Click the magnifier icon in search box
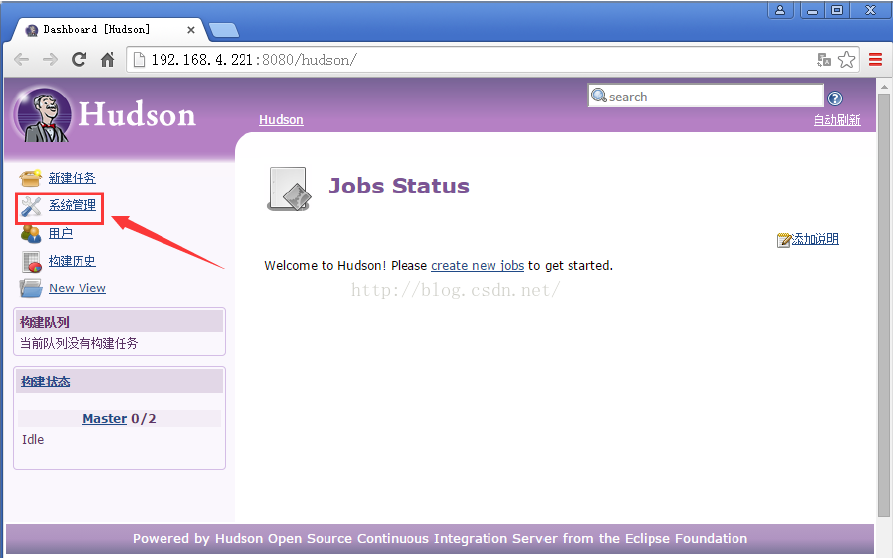The width and height of the screenshot is (893, 558). tap(599, 96)
